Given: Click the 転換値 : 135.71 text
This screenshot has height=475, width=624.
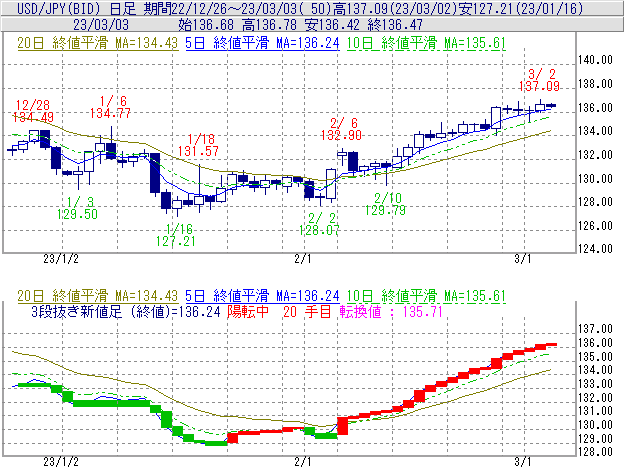Looking at the screenshot, I should click(x=391, y=311).
